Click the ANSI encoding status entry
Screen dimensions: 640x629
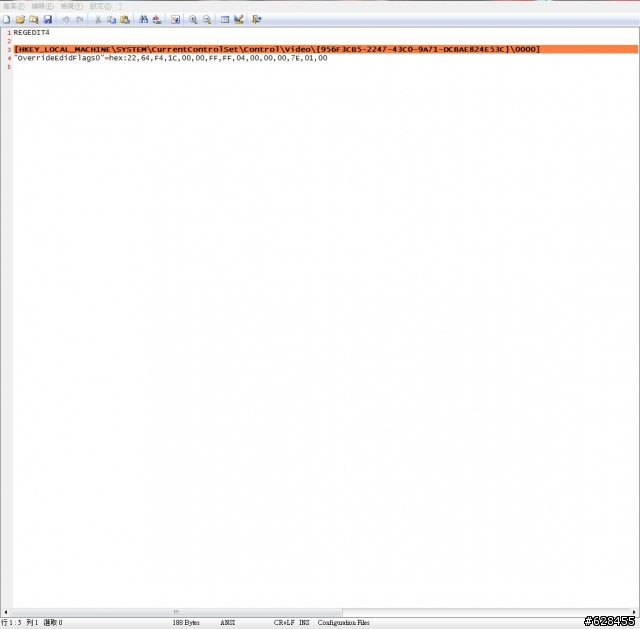pyautogui.click(x=227, y=622)
